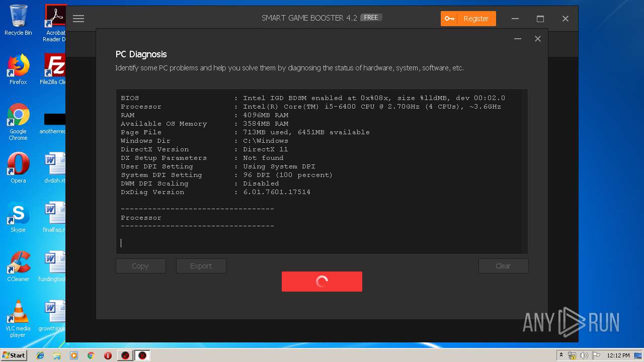Viewport: 644px width, 362px height.
Task: Open the Windows Start menu
Action: (x=14, y=355)
